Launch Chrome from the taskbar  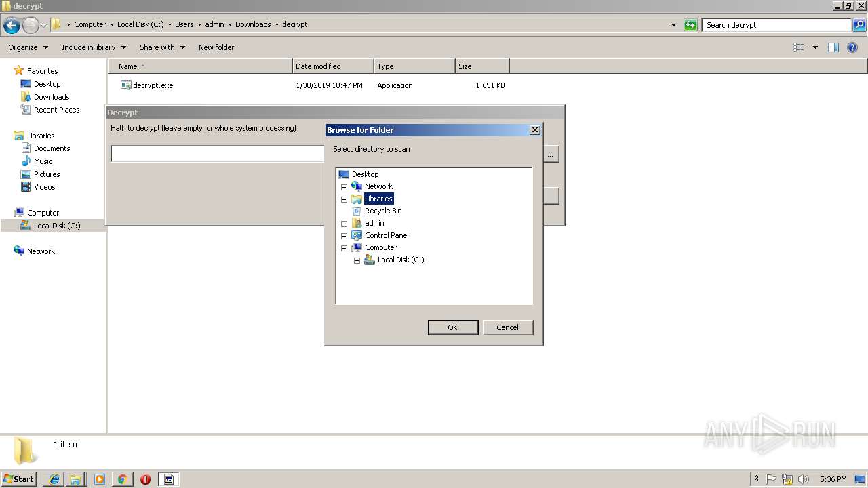tap(122, 479)
